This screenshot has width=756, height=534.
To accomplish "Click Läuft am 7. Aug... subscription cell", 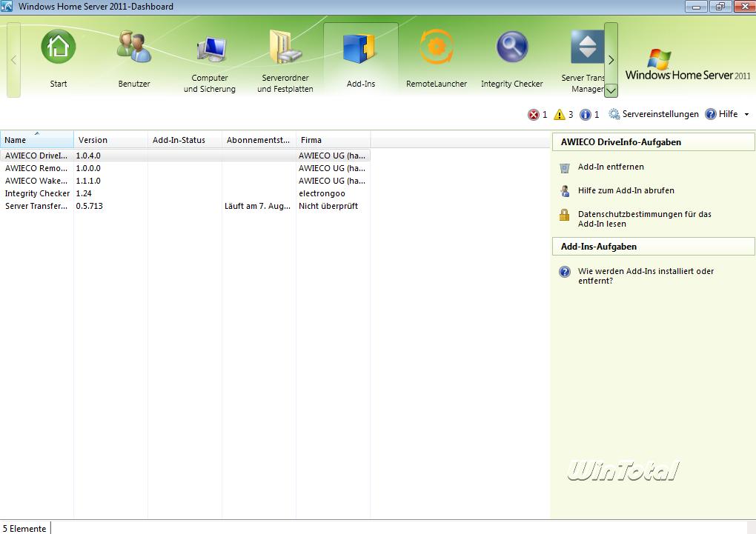I will (x=257, y=206).
